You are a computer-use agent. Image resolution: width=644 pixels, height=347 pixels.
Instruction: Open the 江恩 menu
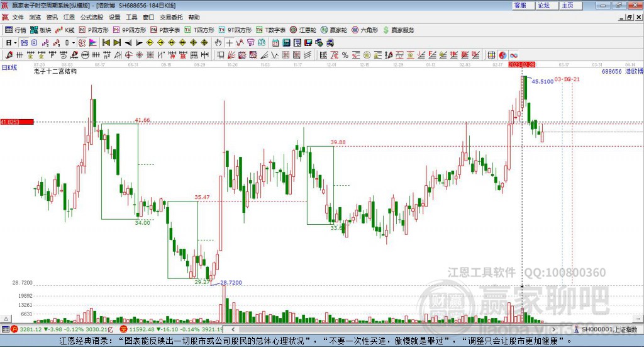pyautogui.click(x=69, y=17)
